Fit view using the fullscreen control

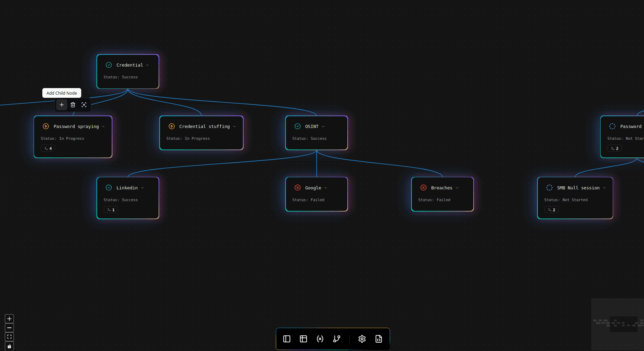[9, 337]
